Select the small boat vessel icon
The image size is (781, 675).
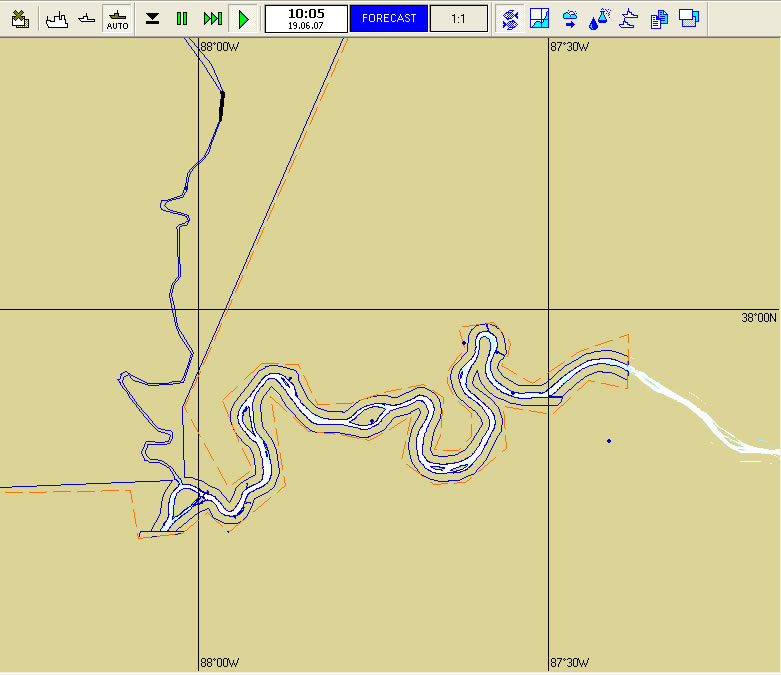coord(87,19)
